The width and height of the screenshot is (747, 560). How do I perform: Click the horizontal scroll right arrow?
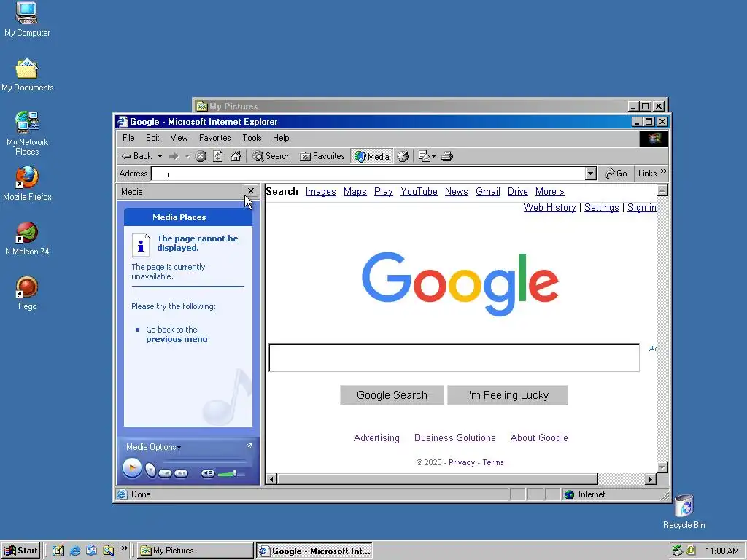pos(651,479)
